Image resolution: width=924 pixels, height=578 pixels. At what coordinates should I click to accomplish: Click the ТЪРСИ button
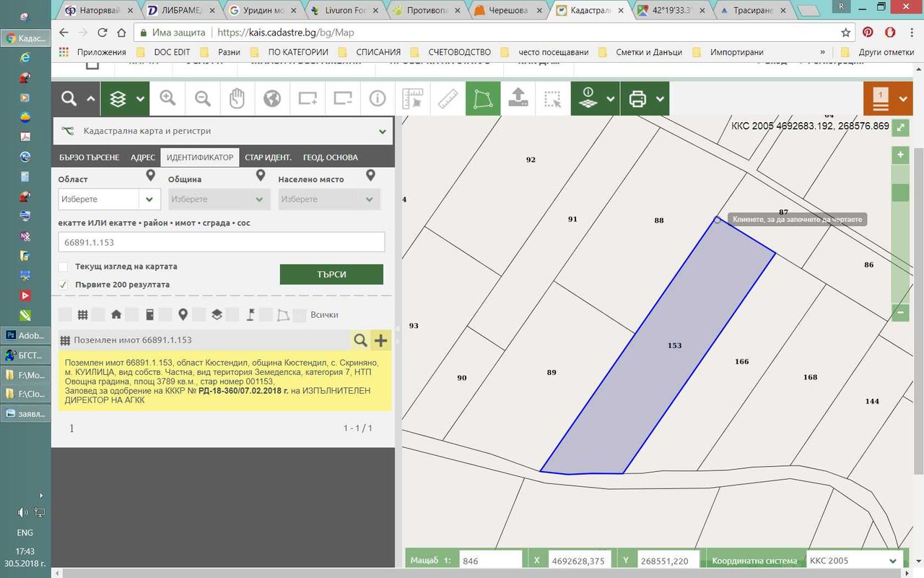tap(331, 275)
